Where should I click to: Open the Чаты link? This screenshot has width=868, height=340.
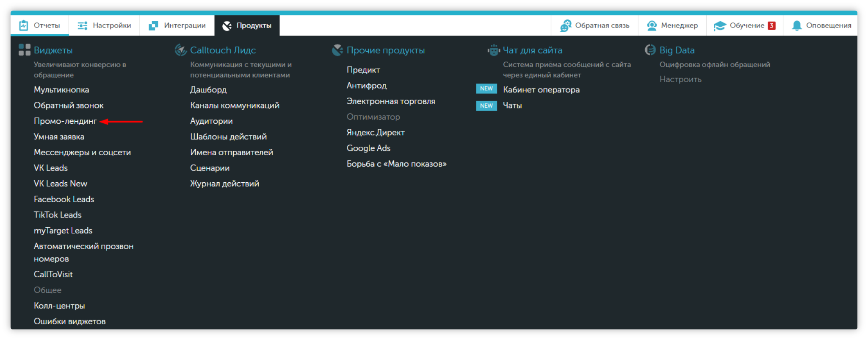coord(512,105)
